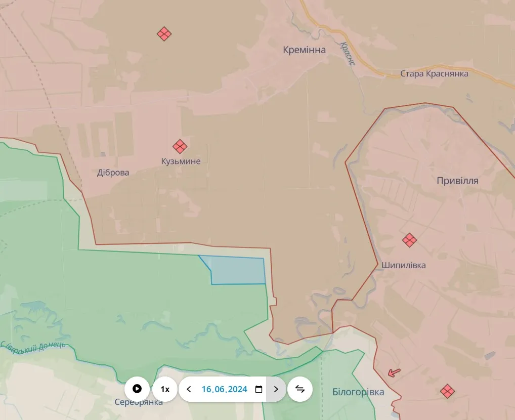Select the Привілля settlement label

pos(457,181)
